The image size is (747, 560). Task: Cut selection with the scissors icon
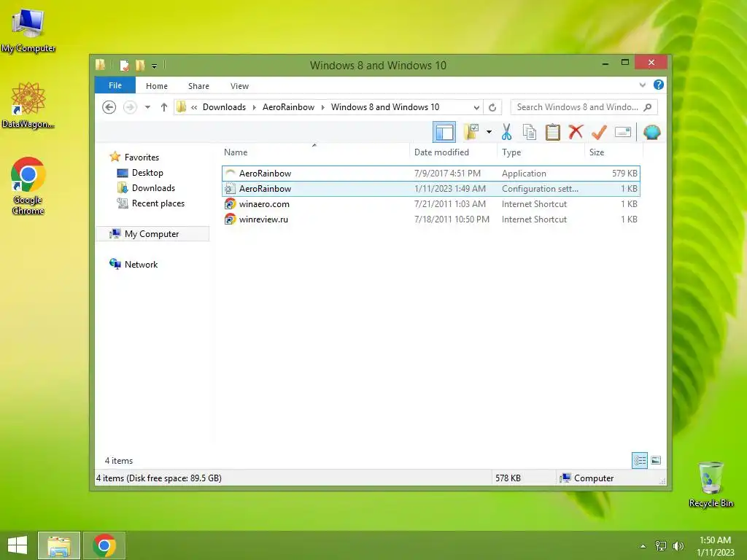(x=506, y=132)
